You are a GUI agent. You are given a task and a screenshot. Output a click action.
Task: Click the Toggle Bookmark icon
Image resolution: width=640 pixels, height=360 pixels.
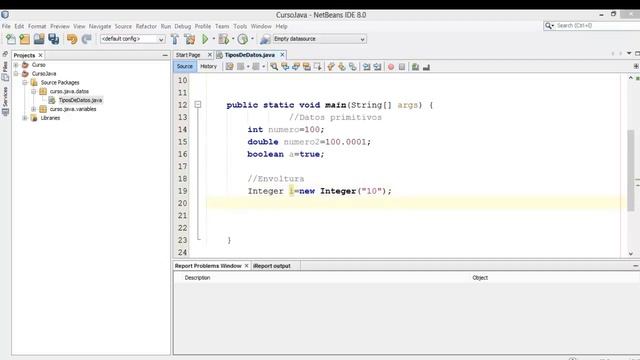point(353,67)
